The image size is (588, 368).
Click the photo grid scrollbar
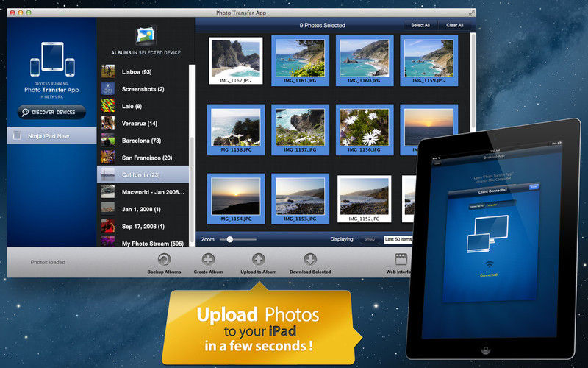473,82
